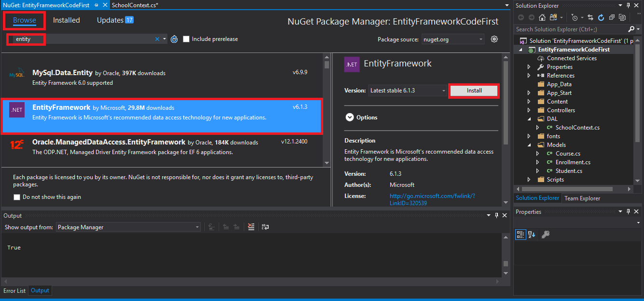The height and width of the screenshot is (301, 644).
Task: Check Do not show this again
Action: pyautogui.click(x=17, y=197)
